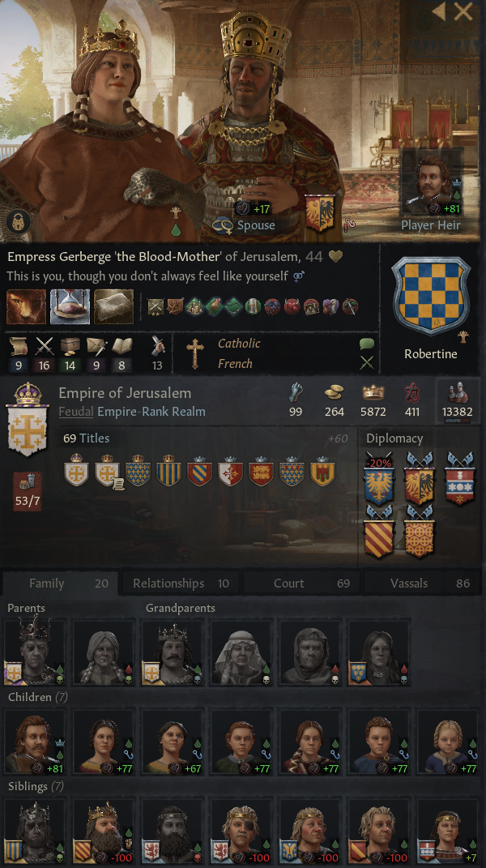The height and width of the screenshot is (868, 486).
Task: Click the domain limit 53/7 icon
Action: click(27, 491)
